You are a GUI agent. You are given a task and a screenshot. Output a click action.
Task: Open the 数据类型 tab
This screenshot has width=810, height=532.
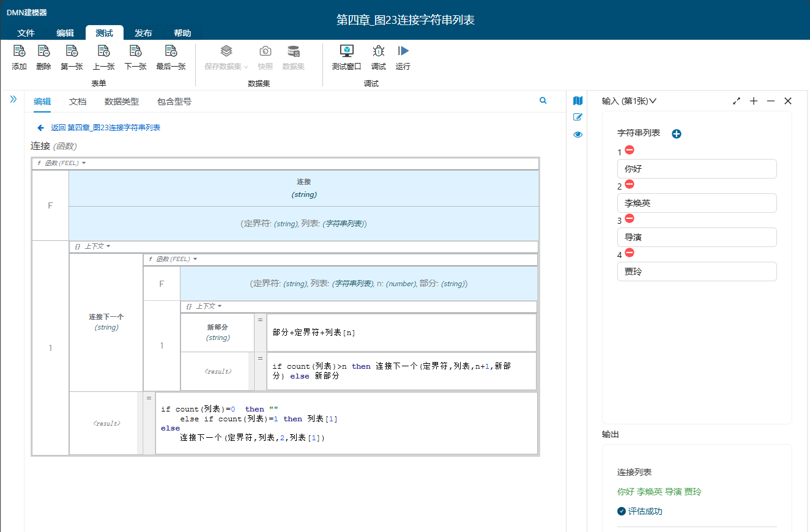pos(122,102)
